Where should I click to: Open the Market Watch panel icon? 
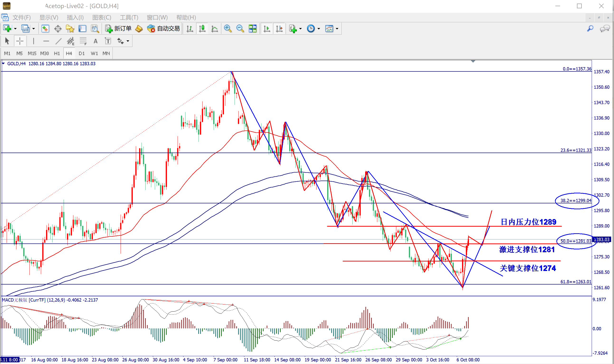pos(45,29)
